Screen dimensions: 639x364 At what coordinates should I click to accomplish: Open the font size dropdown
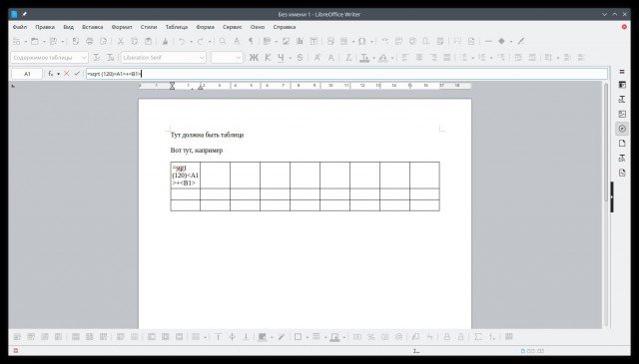click(x=239, y=58)
